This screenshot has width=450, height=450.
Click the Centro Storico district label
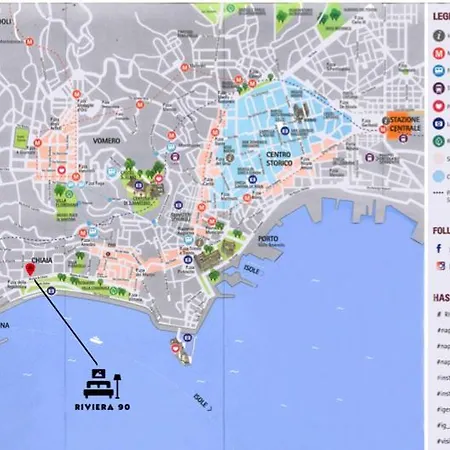click(279, 159)
